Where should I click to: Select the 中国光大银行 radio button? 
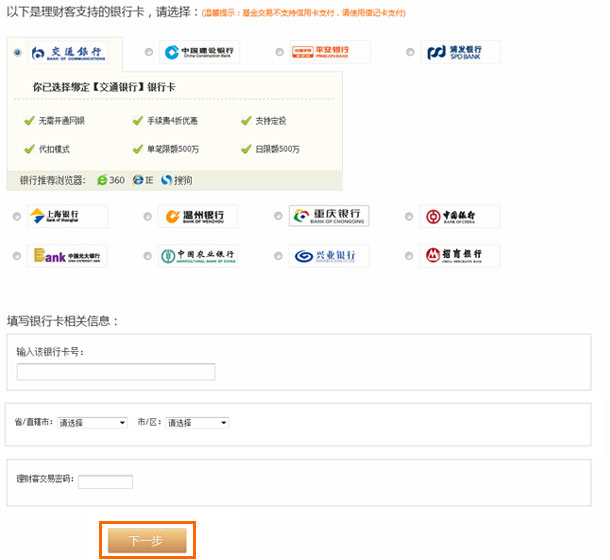pyautogui.click(x=17, y=256)
